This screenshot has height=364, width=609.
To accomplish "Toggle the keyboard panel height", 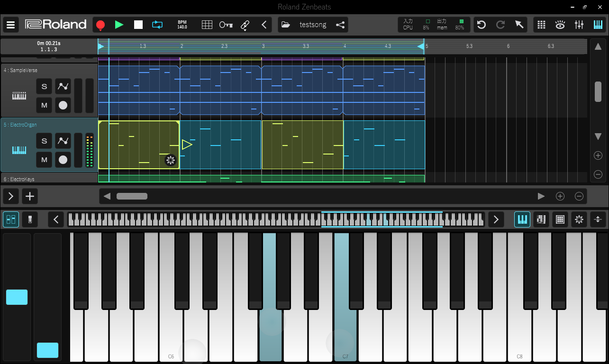I will click(598, 219).
